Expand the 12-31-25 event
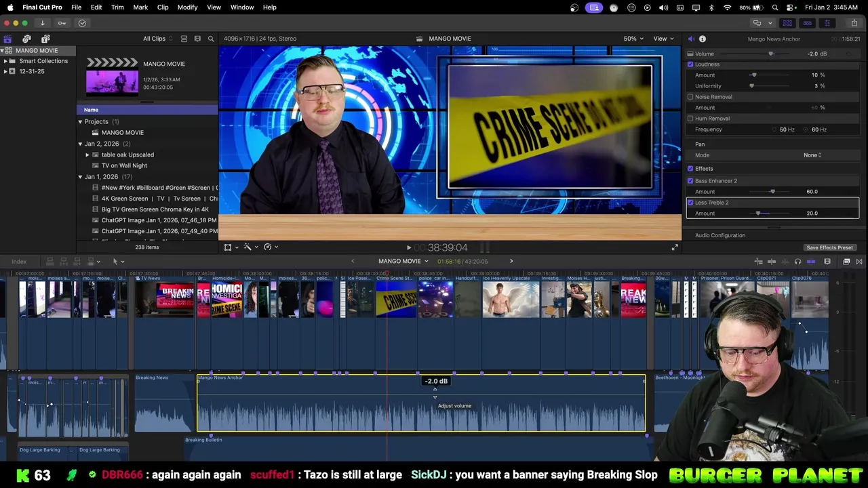The height and width of the screenshot is (488, 868). pos(5,71)
